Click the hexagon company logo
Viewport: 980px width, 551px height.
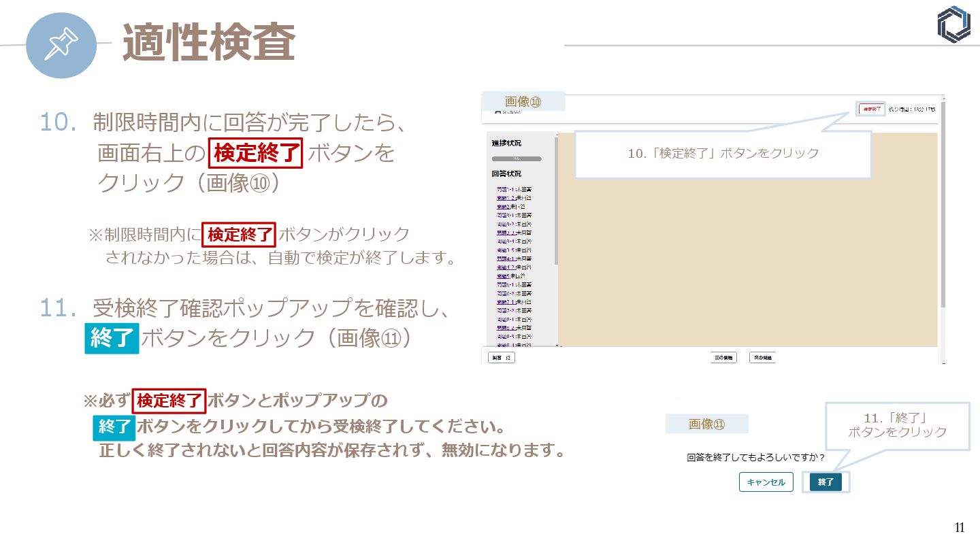[x=953, y=24]
